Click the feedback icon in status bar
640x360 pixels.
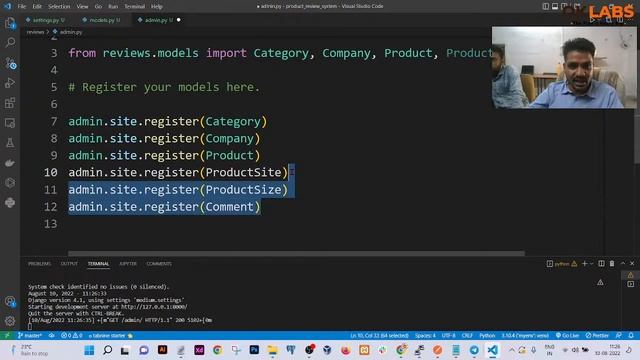click(619, 336)
